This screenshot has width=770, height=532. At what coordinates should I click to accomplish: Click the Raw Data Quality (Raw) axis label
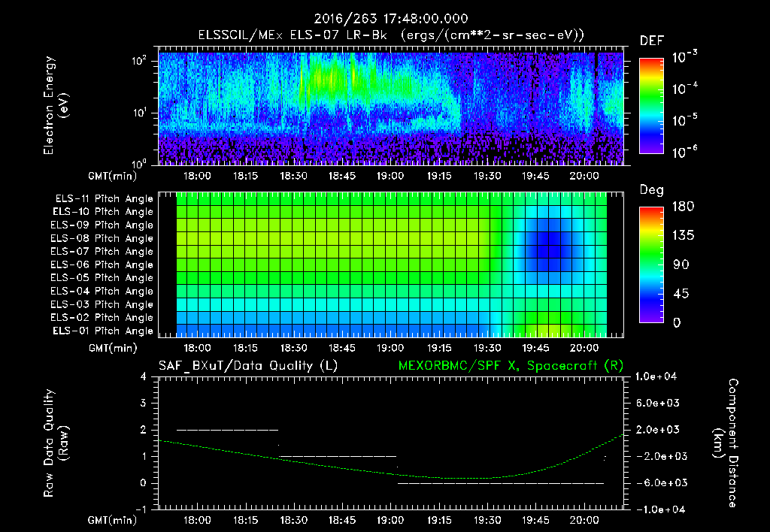pos(56,443)
